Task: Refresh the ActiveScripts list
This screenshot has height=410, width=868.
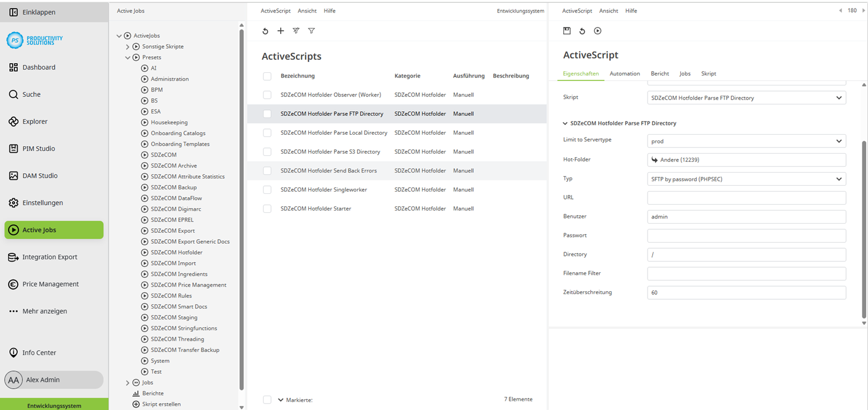Action: click(265, 30)
